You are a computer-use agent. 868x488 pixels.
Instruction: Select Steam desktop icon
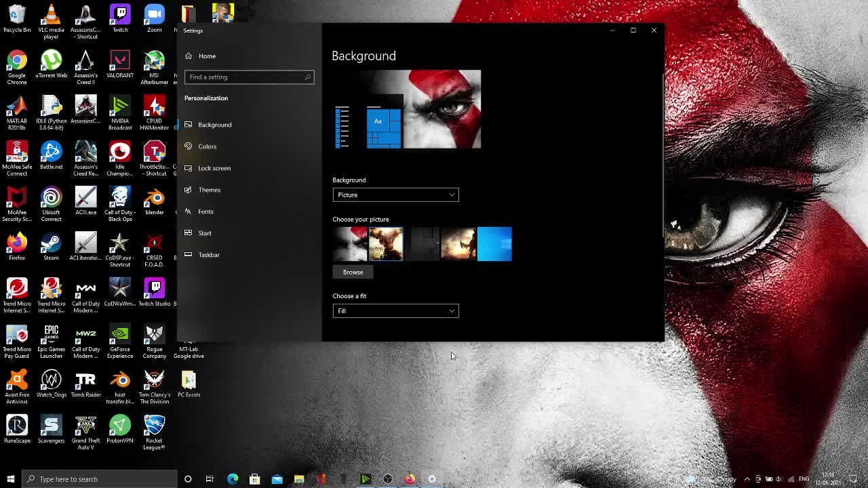[51, 247]
